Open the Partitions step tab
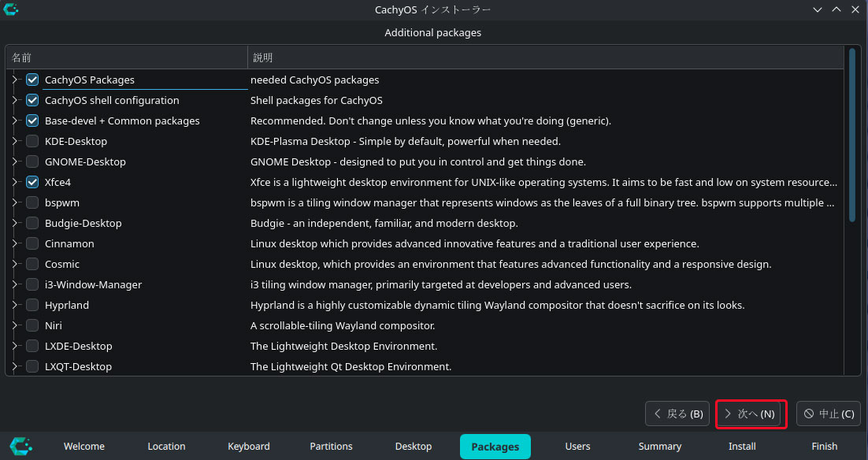 coord(331,446)
